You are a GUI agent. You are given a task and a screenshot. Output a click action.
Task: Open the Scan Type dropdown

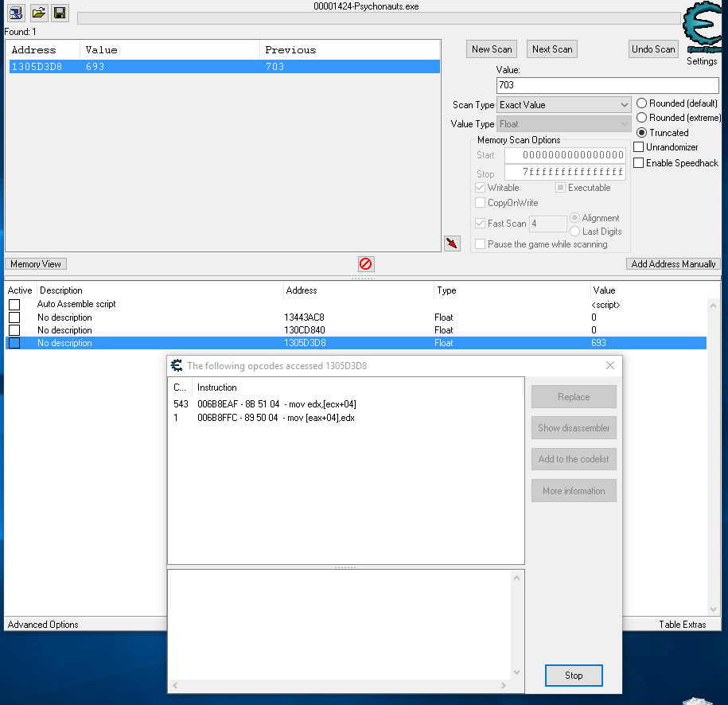click(564, 105)
